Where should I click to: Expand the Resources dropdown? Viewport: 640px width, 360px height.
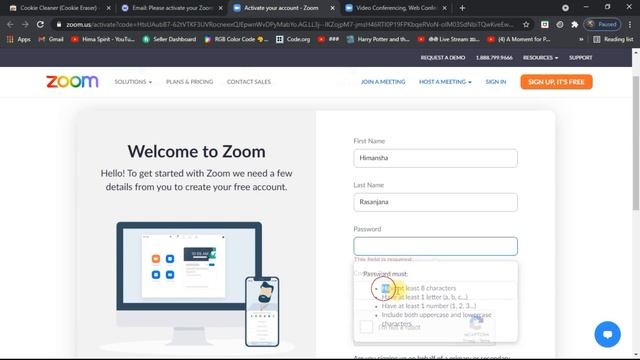coord(540,58)
